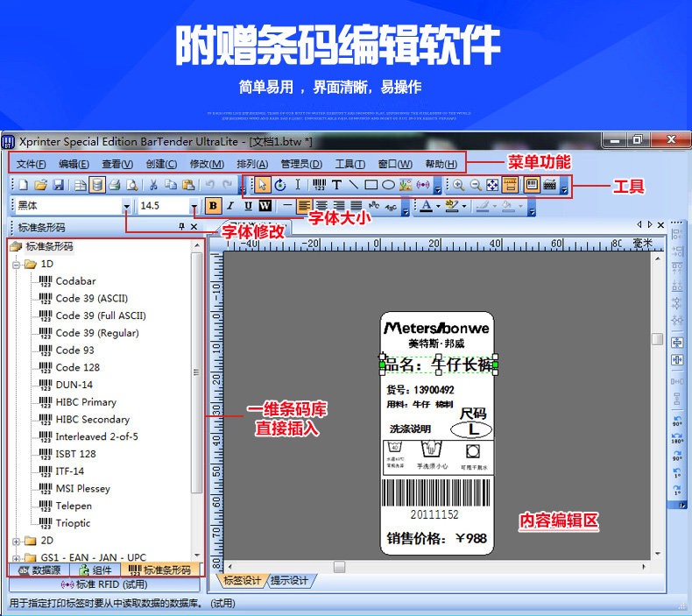This screenshot has height=616, width=692.
Task: Rotate right 90° in the right sidebar
Action: click(x=677, y=456)
